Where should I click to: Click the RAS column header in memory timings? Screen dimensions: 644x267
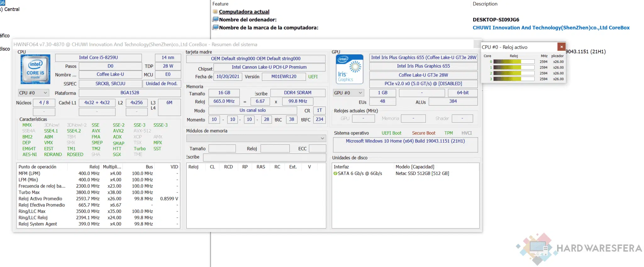pos(261,167)
